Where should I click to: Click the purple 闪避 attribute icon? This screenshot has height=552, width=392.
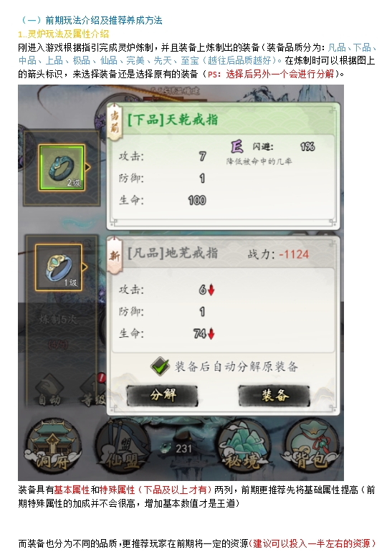(236, 146)
